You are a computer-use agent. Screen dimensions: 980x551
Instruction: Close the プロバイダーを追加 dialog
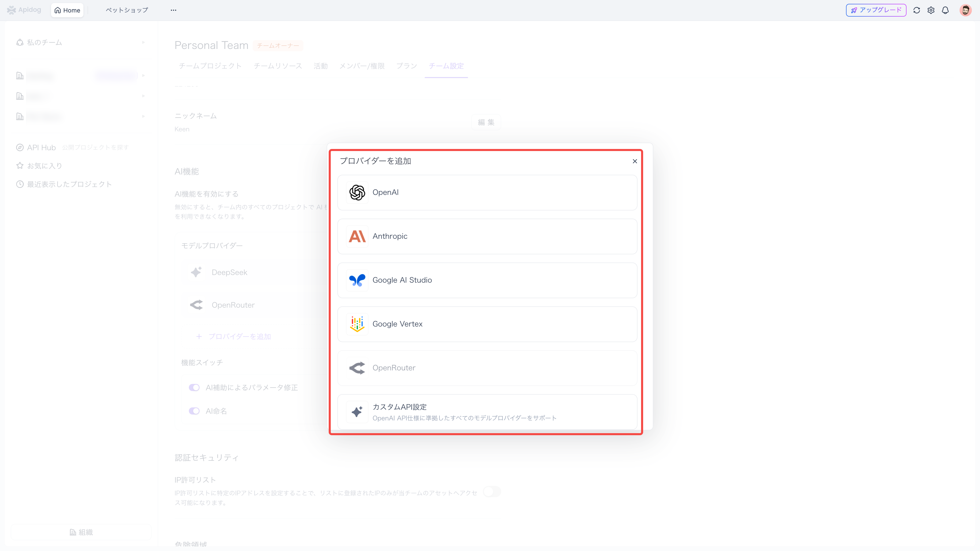[634, 161]
